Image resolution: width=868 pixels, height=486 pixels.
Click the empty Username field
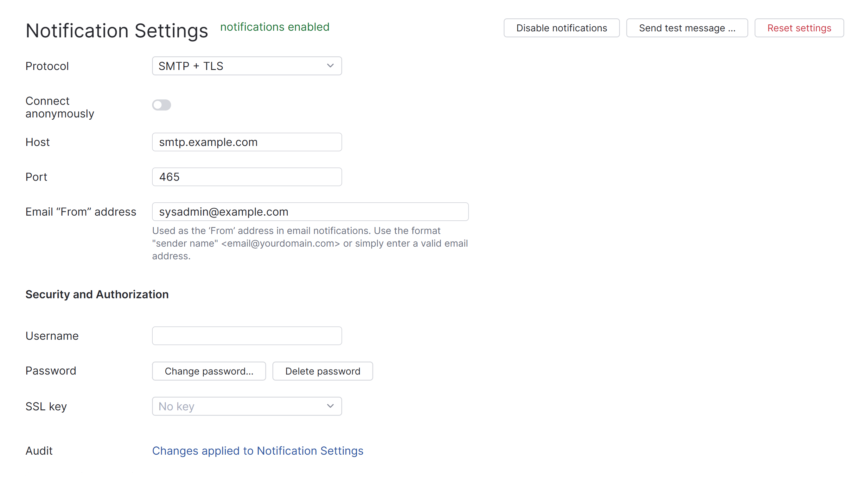click(x=247, y=336)
